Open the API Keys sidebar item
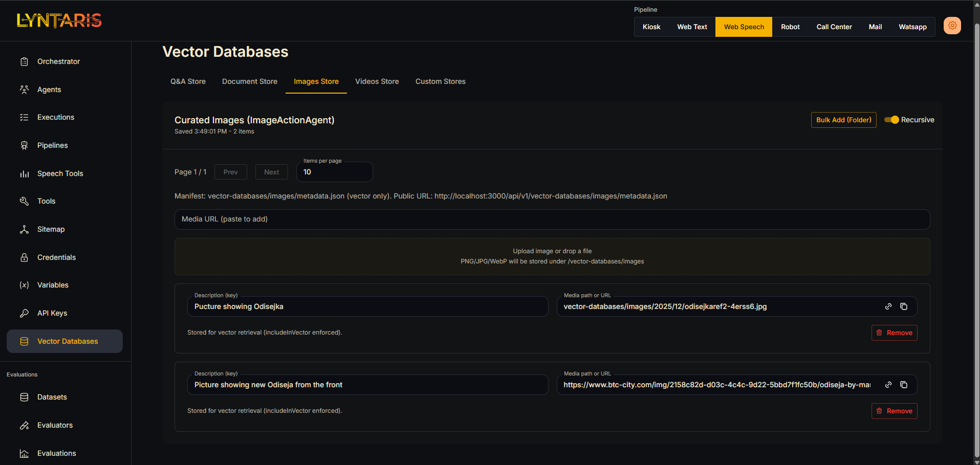The image size is (980, 465). click(52, 313)
